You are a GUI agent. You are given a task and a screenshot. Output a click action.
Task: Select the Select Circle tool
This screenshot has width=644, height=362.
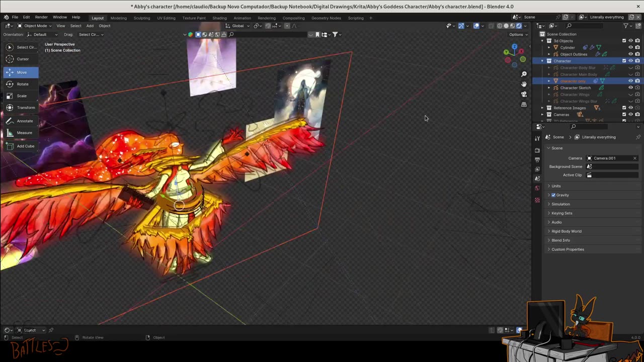click(x=20, y=47)
